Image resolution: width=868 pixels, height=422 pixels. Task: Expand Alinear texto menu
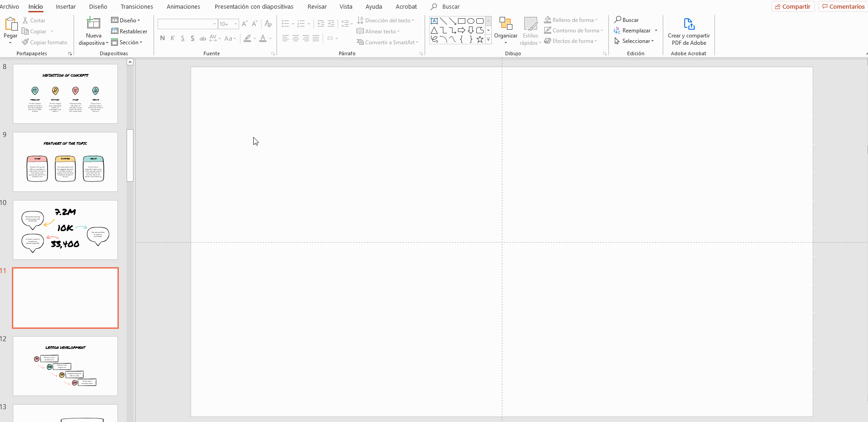378,32
